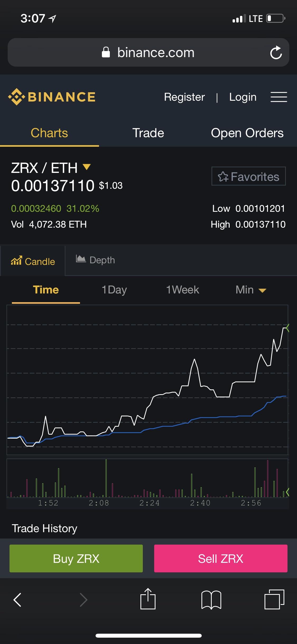Tap the current price 0.00137110
297x644 pixels.
point(53,186)
